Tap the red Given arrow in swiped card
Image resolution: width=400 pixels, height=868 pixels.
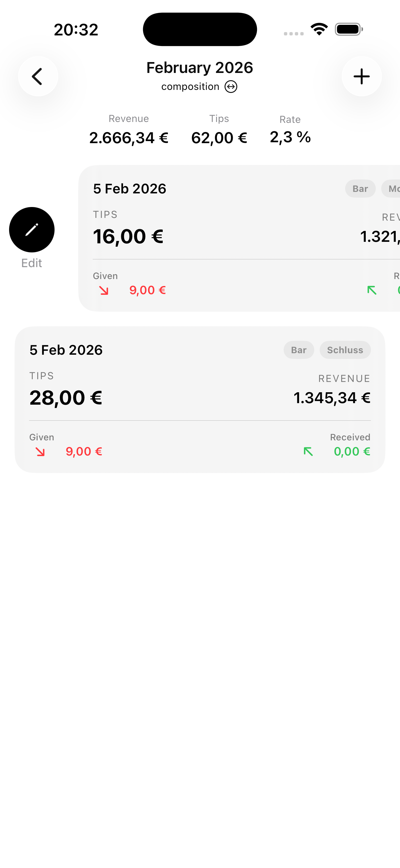[104, 290]
